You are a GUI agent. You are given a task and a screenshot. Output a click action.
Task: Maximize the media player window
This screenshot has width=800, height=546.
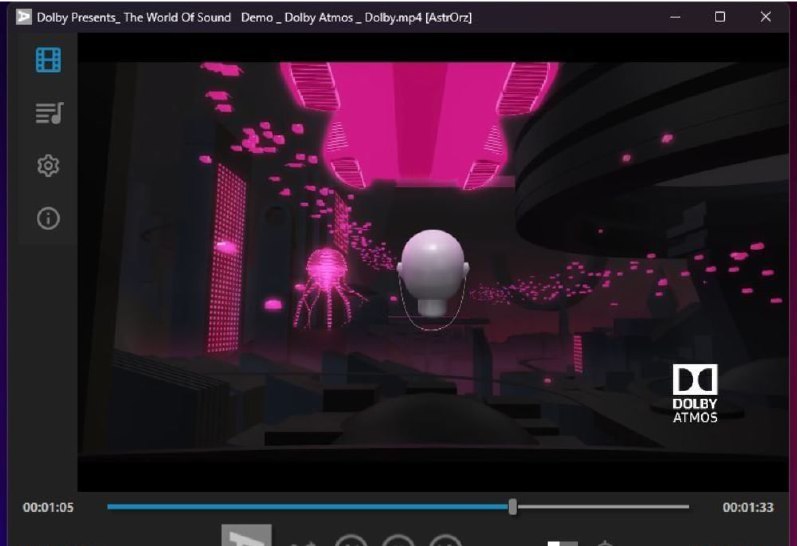(x=720, y=17)
